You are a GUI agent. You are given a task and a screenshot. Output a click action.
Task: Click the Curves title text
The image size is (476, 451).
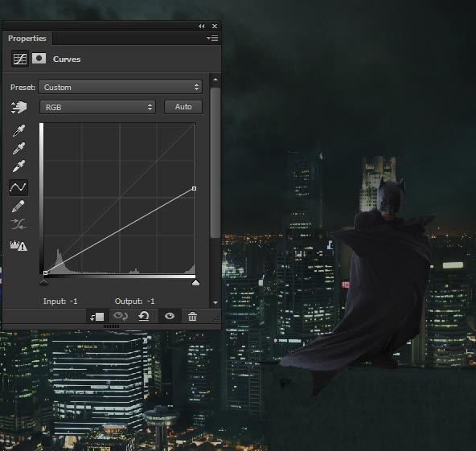(67, 59)
